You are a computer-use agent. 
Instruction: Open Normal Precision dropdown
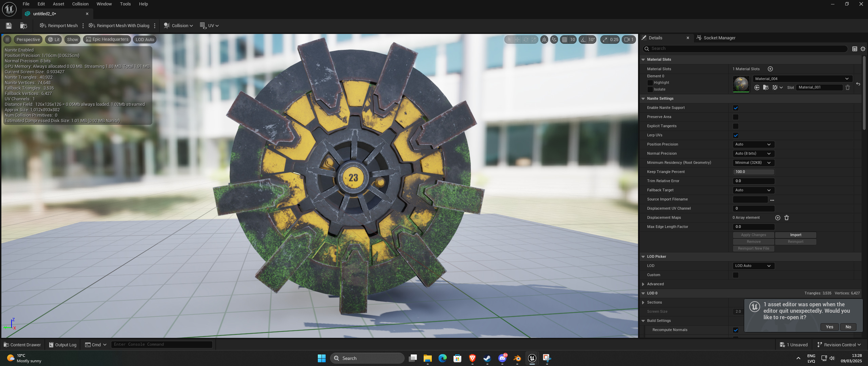click(x=753, y=154)
